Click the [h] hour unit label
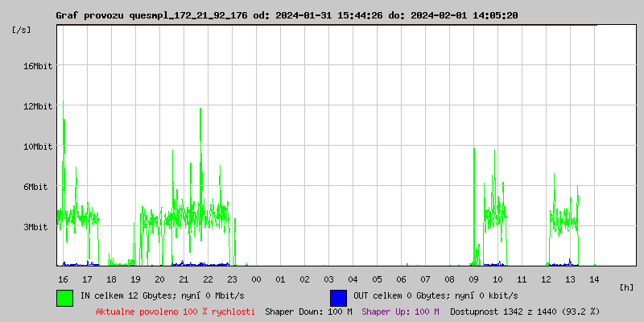Image resolution: width=644 pixels, height=322 pixels. coord(627,287)
